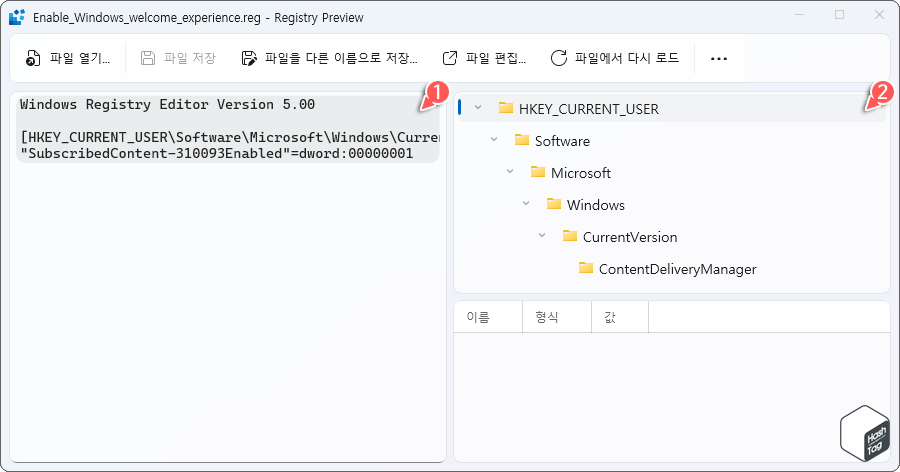Click the Microsoft folder icon

click(x=538, y=172)
